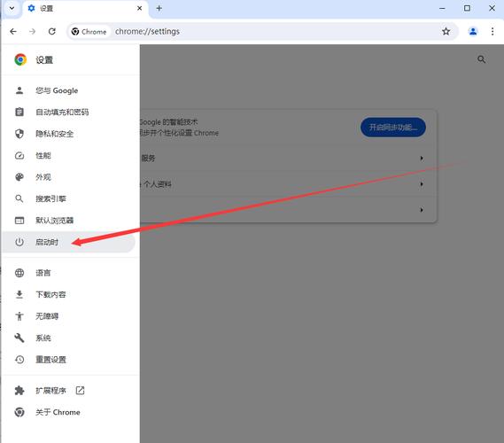Click the 设置 heading in the sidebar

(x=44, y=59)
